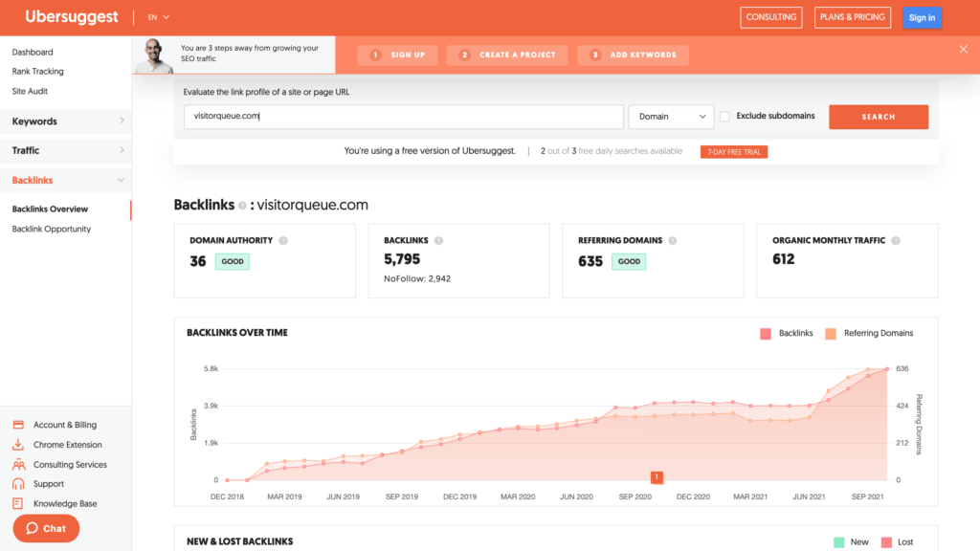Click GOOD badge in Domain Authority card
This screenshot has width=980, height=551.
coord(233,262)
